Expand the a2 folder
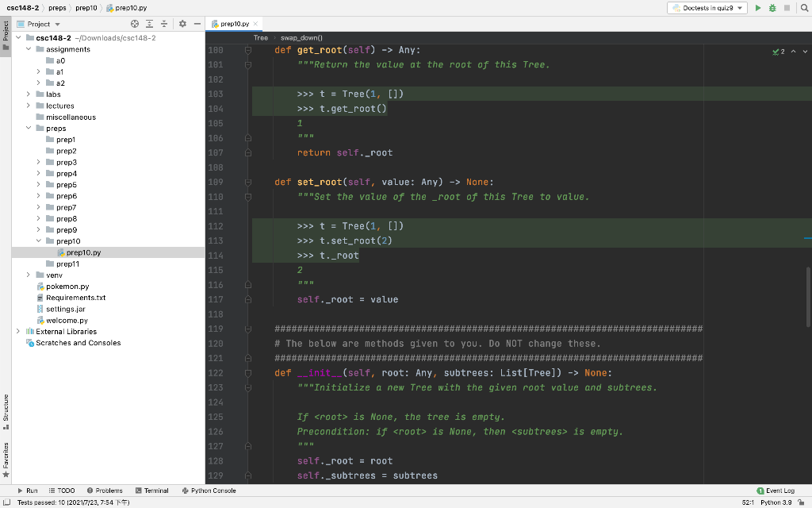 pos(38,83)
